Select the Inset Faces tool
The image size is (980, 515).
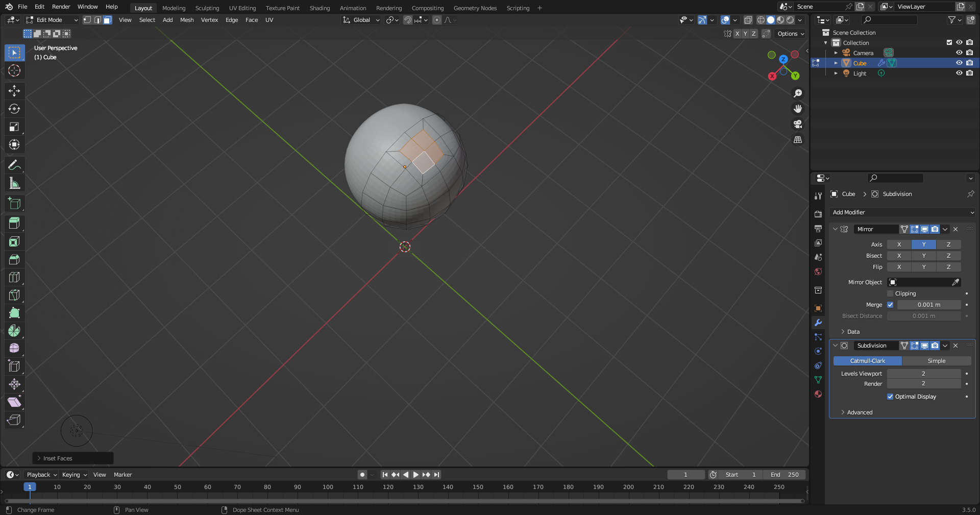coord(14,241)
